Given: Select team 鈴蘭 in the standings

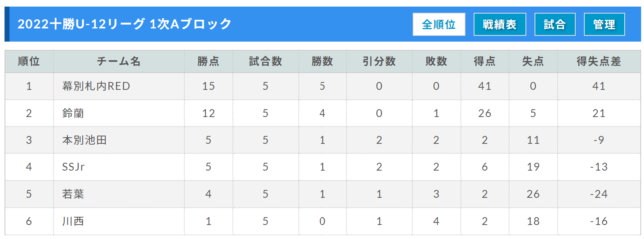Looking at the screenshot, I should tap(73, 113).
